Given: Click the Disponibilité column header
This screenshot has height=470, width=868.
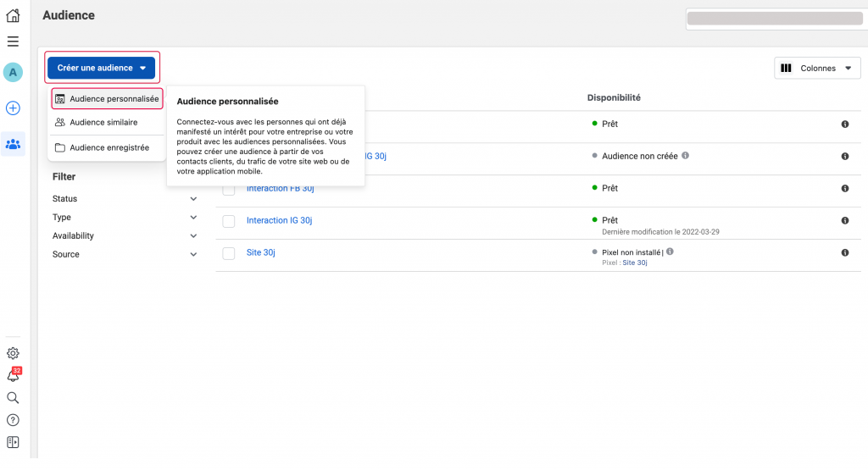Looking at the screenshot, I should (x=614, y=97).
